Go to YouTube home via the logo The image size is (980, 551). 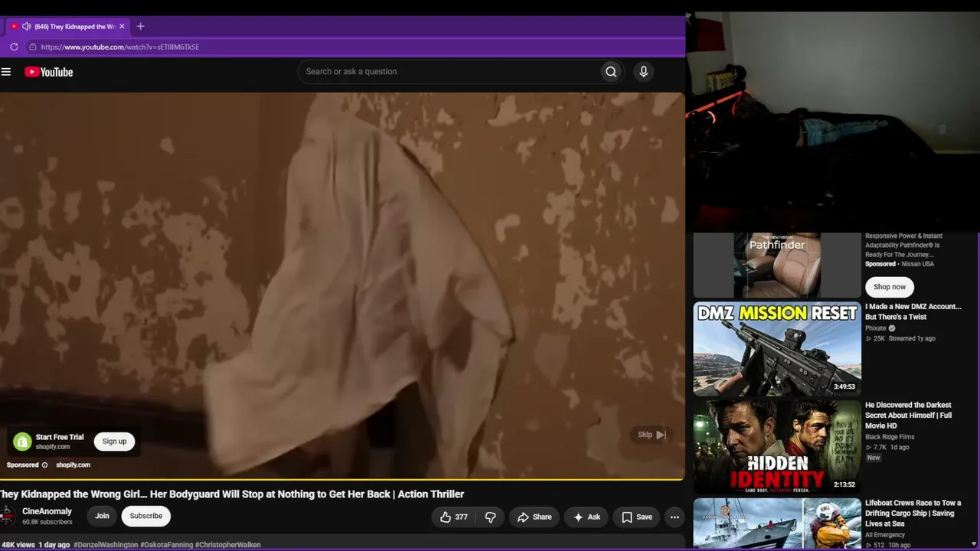(49, 72)
